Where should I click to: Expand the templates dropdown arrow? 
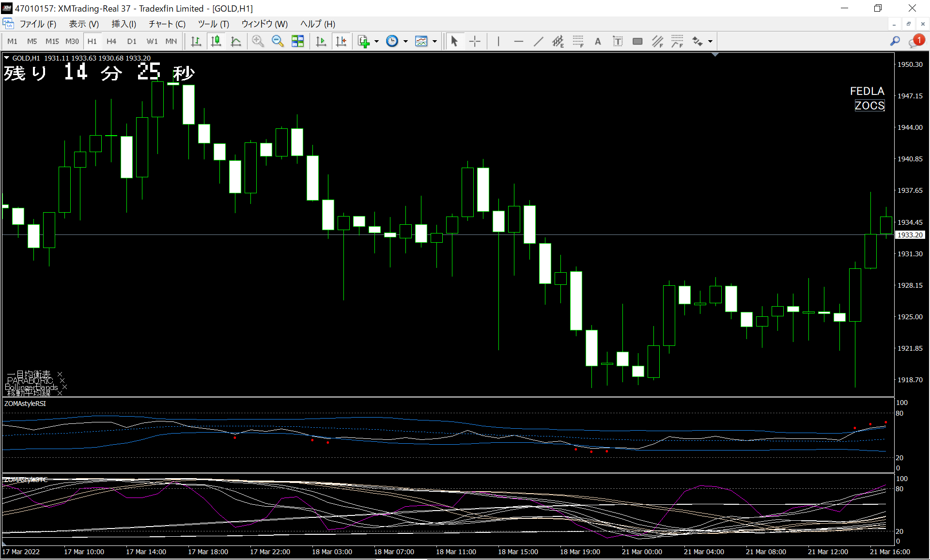434,41
